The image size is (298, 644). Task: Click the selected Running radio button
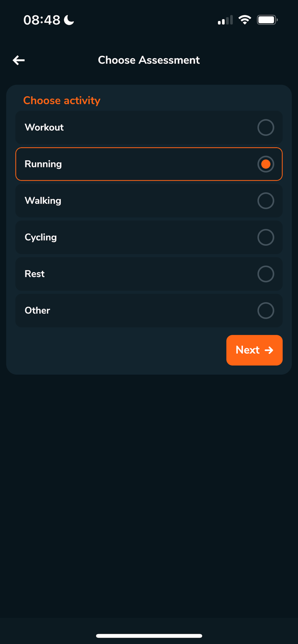tap(265, 164)
